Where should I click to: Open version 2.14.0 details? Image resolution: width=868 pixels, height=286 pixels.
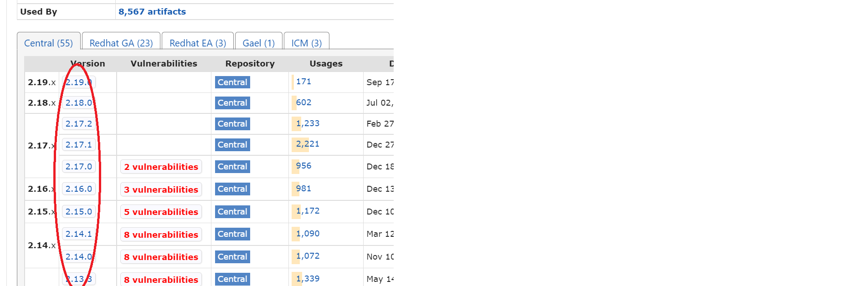78,256
